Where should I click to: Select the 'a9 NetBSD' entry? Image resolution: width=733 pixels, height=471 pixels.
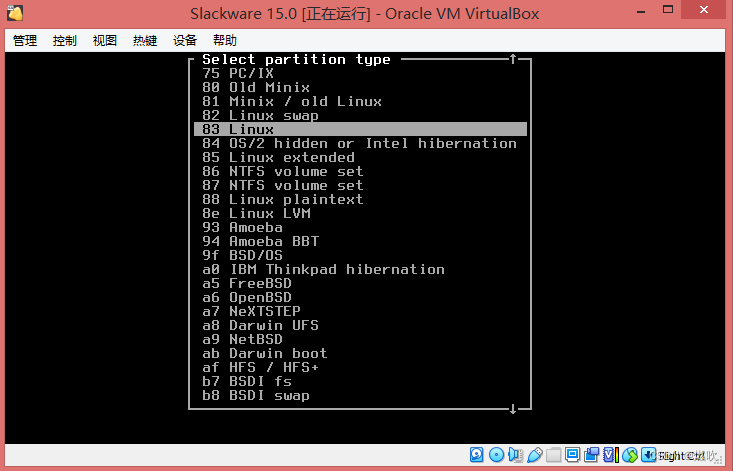360,340
